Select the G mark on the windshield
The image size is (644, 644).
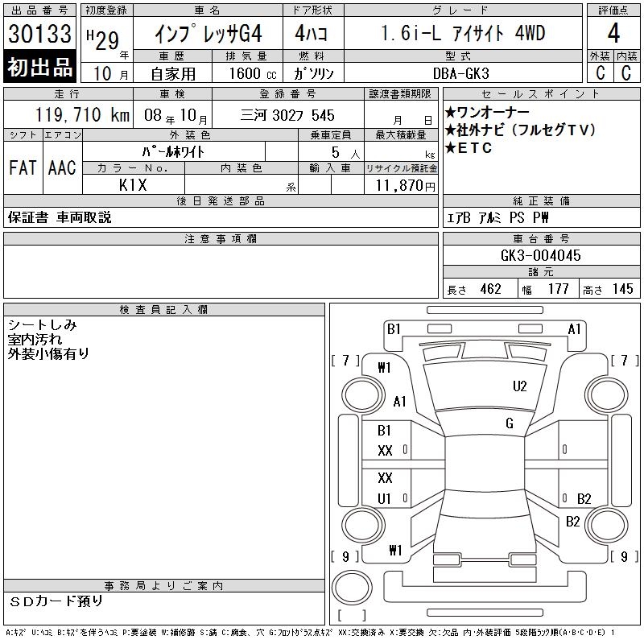point(510,423)
